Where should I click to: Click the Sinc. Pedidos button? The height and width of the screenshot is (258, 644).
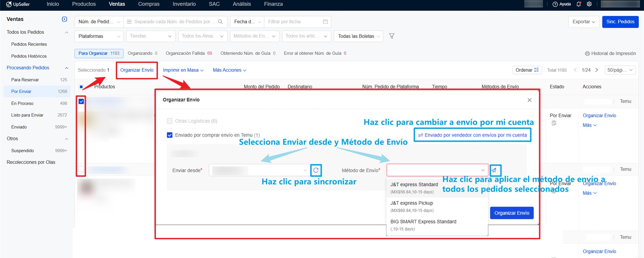click(620, 22)
